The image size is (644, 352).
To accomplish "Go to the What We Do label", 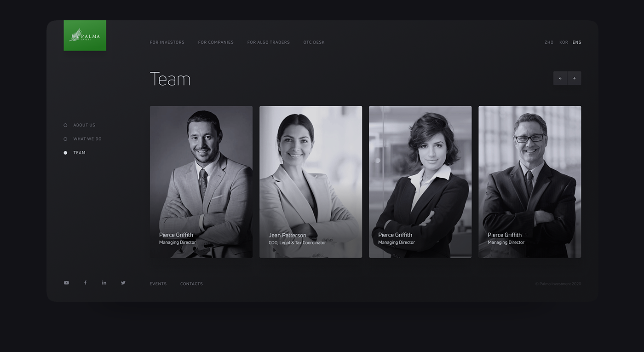I will click(87, 139).
